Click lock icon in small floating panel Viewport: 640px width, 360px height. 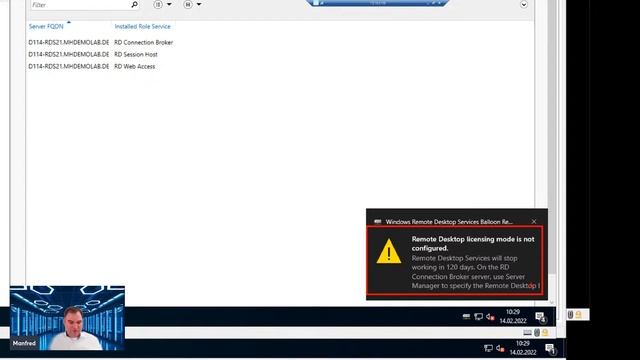point(578,314)
